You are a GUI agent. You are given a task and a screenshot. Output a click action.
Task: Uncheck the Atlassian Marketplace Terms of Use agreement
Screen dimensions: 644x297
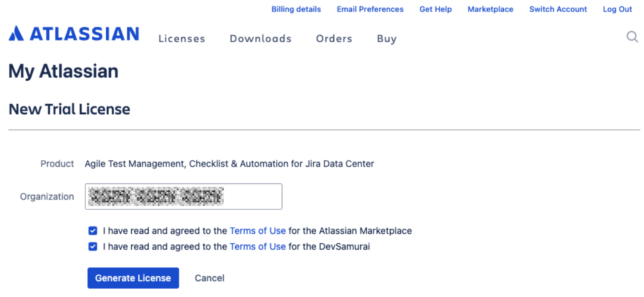pos(93,231)
